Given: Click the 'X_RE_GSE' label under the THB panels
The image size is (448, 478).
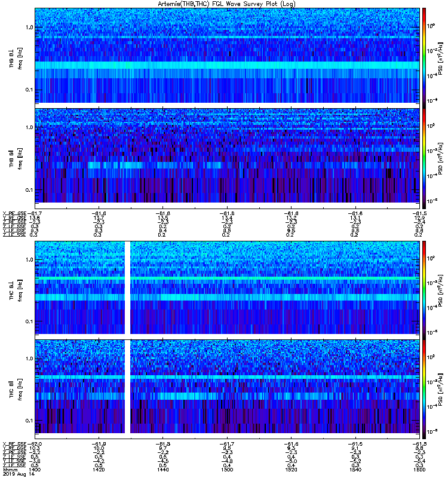Looking at the screenshot, I should pos(14,213).
